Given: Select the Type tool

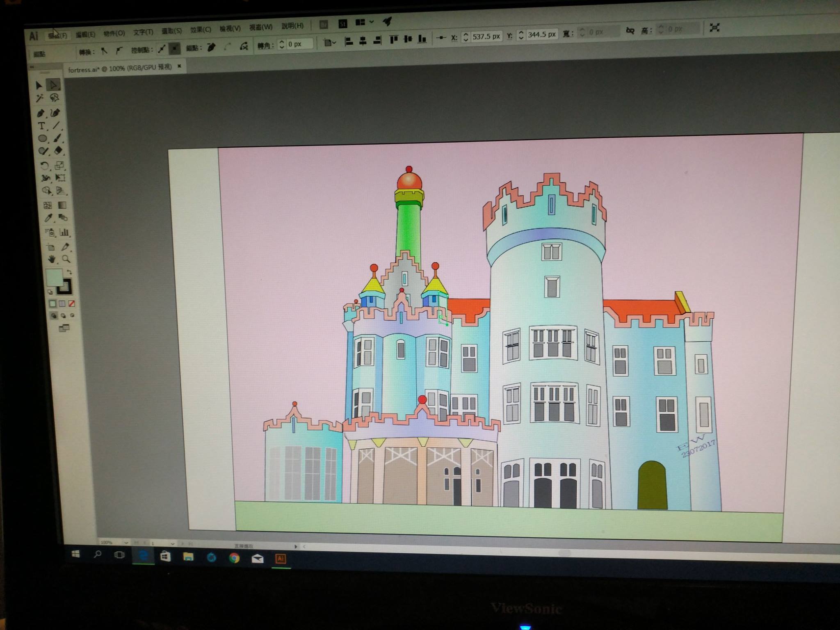Looking at the screenshot, I should coord(41,126).
